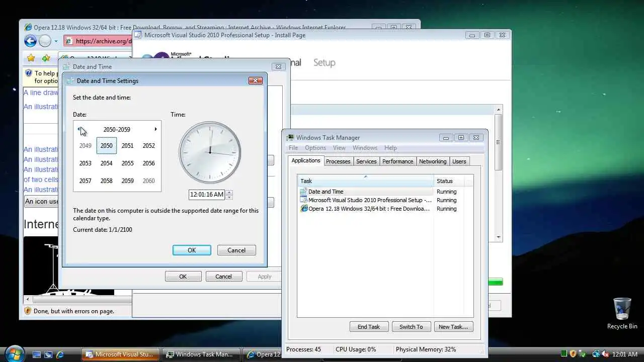Open View menu in Task Manager
The width and height of the screenshot is (644, 362).
[339, 148]
